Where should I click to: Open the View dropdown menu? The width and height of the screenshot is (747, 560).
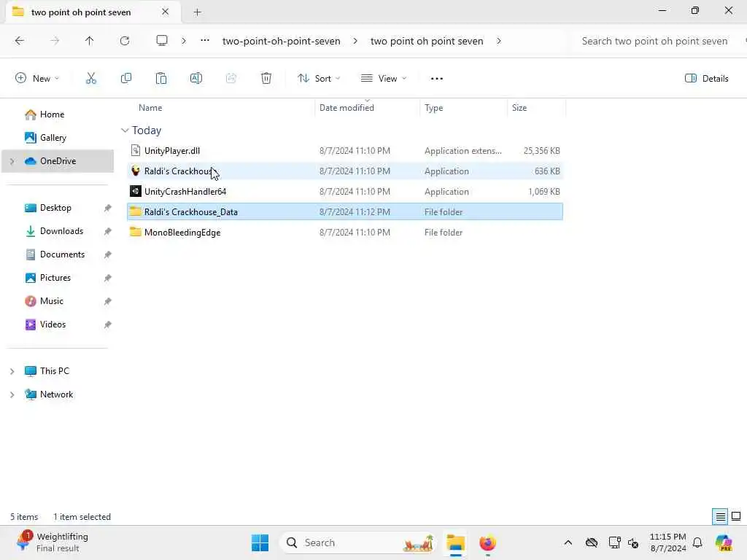coord(384,79)
